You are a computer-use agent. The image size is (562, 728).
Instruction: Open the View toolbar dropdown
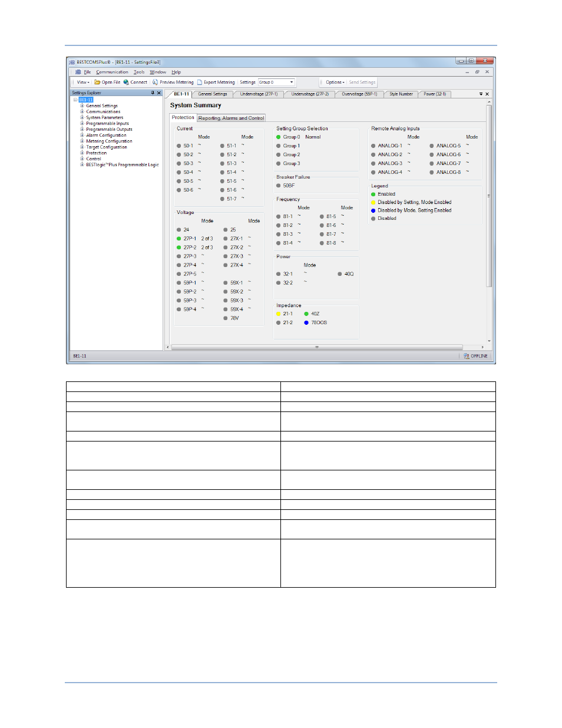82,83
